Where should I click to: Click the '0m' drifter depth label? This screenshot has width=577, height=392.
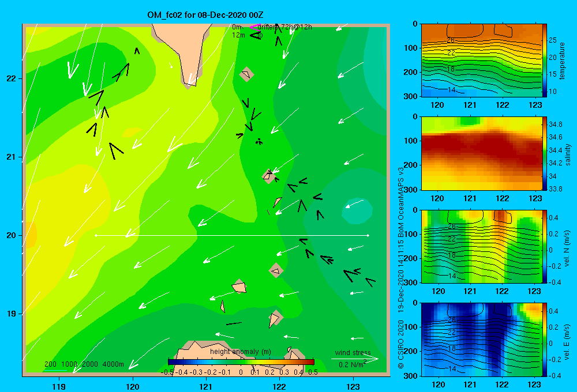click(236, 27)
